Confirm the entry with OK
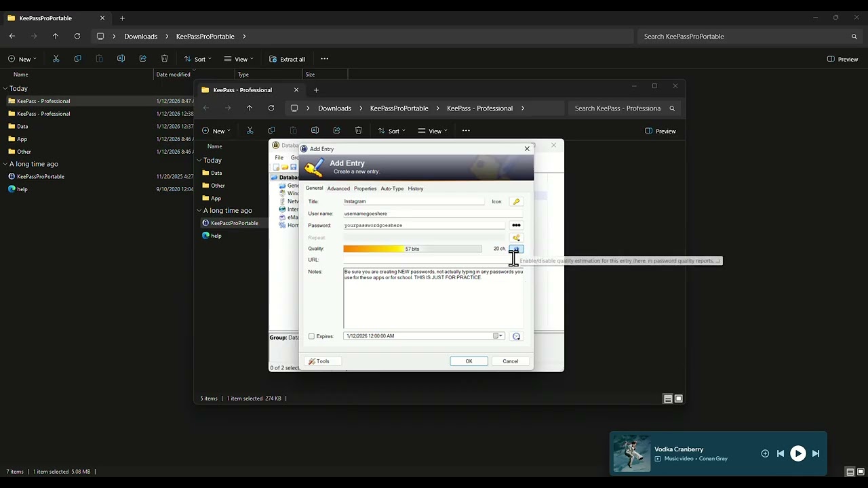The width and height of the screenshot is (868, 488). coord(469,361)
